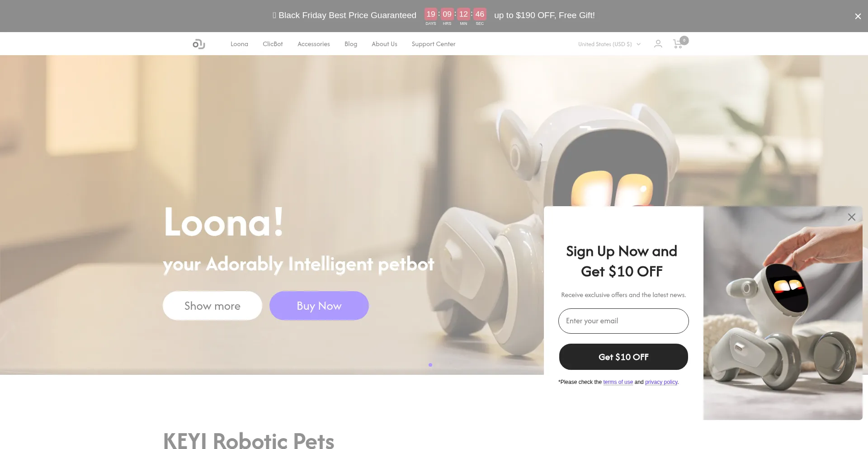The height and width of the screenshot is (449, 868).
Task: Open the Blog link
Action: pos(351,44)
